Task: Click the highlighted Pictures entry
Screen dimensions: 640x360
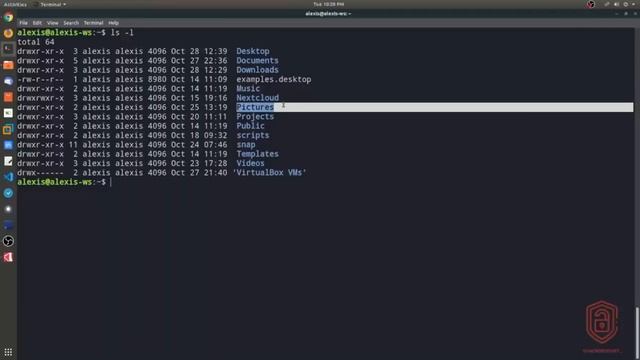Action: click(255, 107)
